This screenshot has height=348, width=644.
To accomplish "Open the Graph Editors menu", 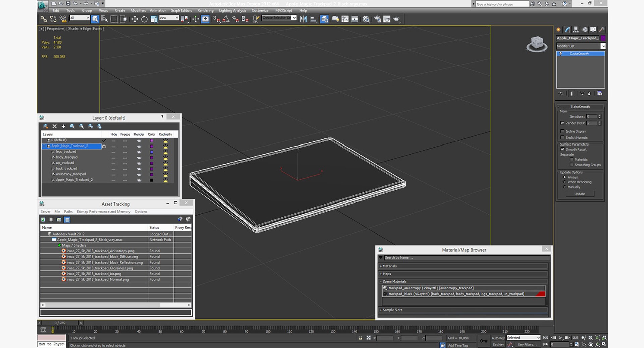I will [x=181, y=10].
